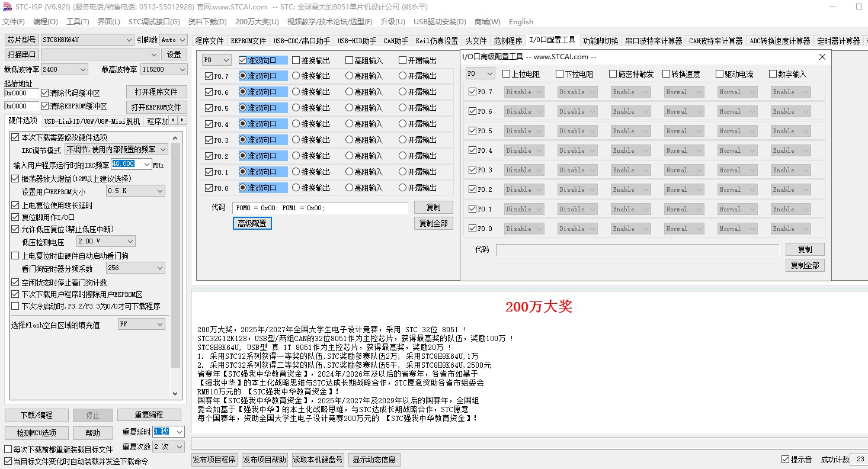The height and width of the screenshot is (469, 868).
Task: Toggle the P0.7 row checkbox in main panel
Action: (x=208, y=76)
